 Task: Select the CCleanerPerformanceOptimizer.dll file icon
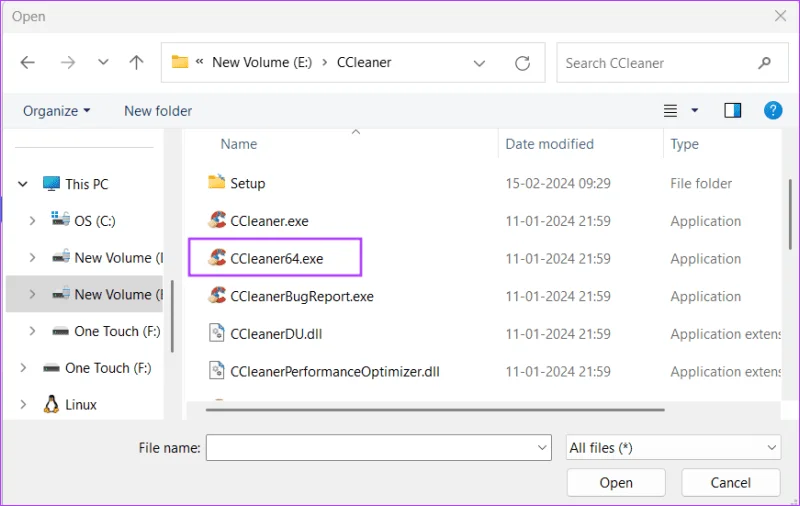(217, 371)
